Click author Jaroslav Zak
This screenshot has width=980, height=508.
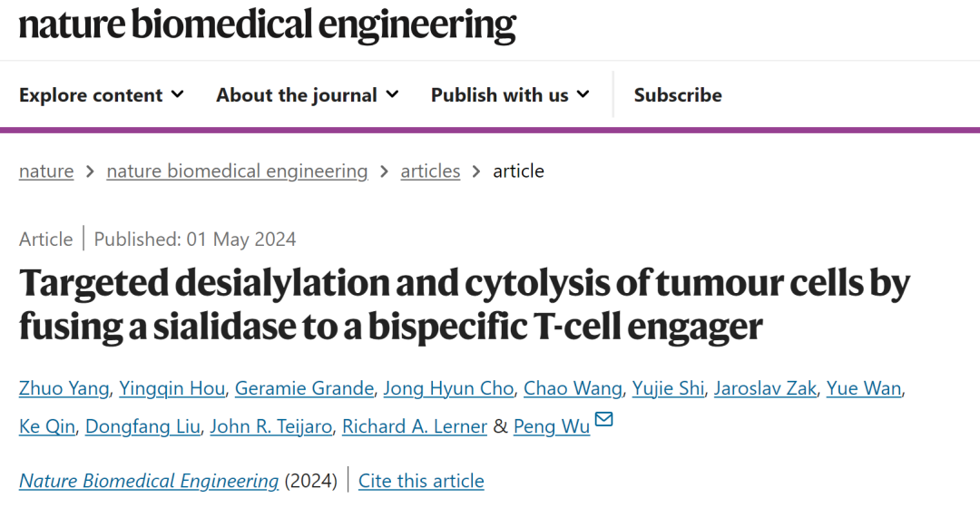point(766,388)
